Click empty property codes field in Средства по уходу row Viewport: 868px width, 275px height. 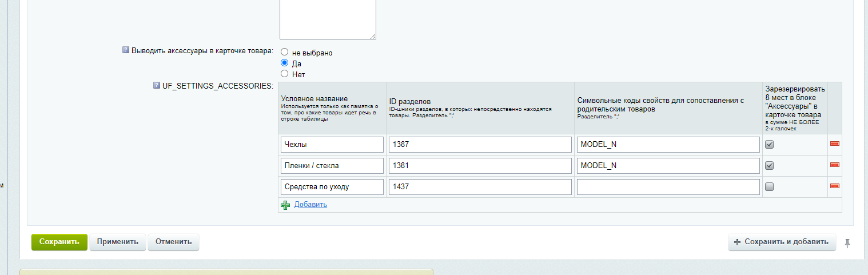point(668,187)
